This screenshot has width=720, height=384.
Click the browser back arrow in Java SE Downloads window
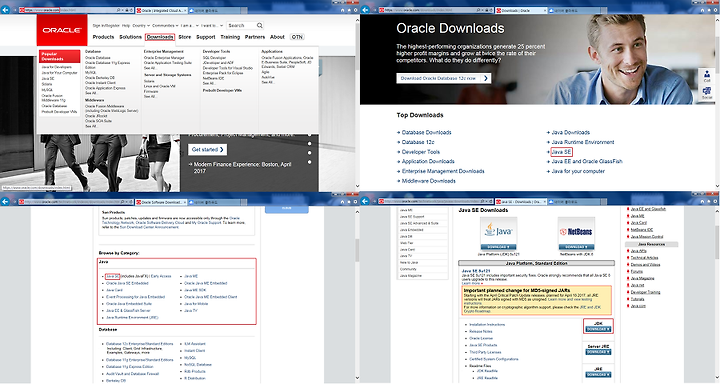point(366,201)
